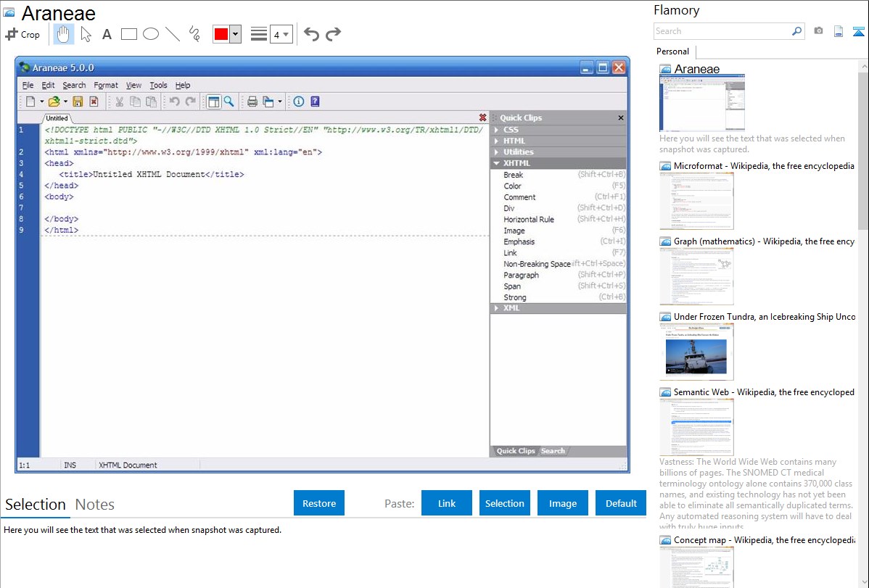Select the straight line tool
Screen dimensions: 869x588
tap(173, 34)
